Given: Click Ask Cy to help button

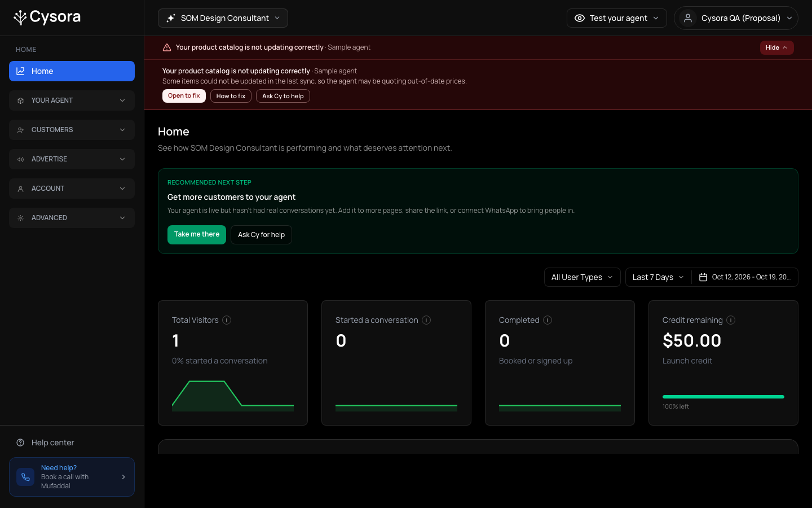Looking at the screenshot, I should click(283, 96).
